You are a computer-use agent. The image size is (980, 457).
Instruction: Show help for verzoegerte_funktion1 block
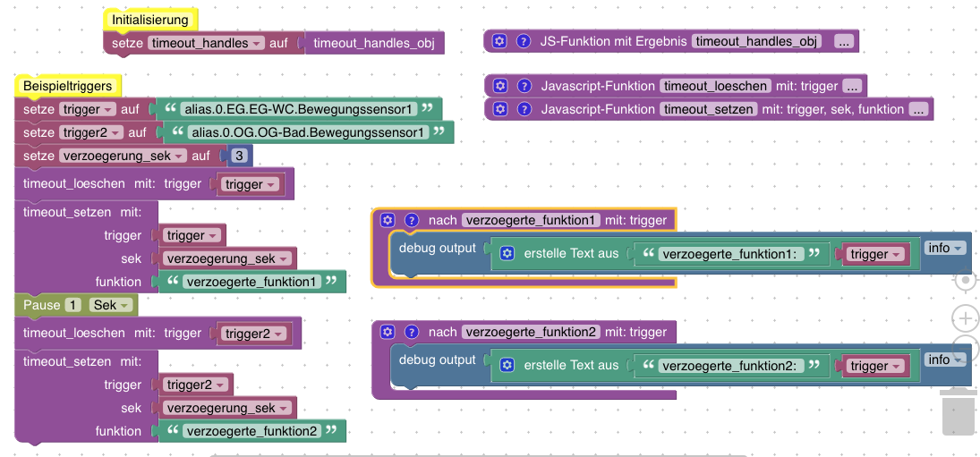click(x=412, y=220)
